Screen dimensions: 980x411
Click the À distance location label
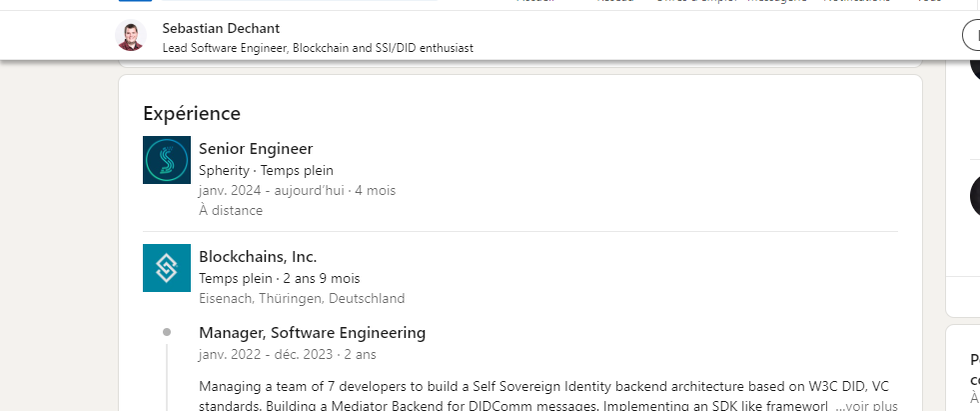point(231,210)
